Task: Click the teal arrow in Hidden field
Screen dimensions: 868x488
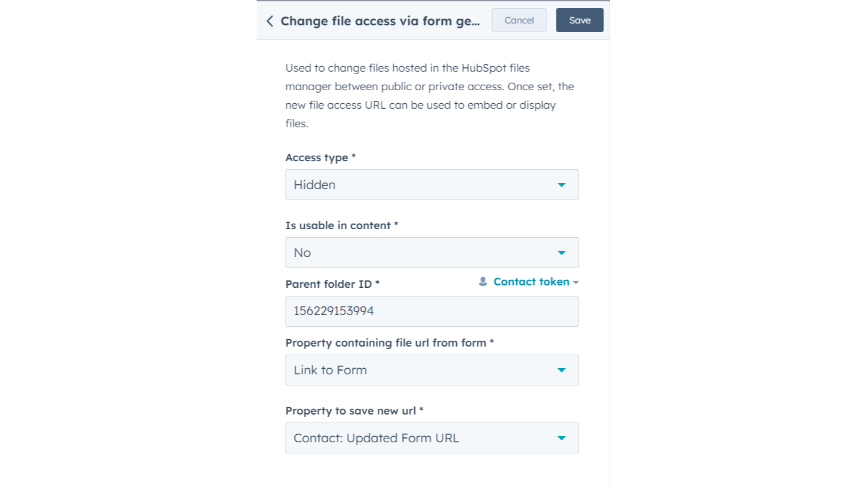Action: [561, 185]
